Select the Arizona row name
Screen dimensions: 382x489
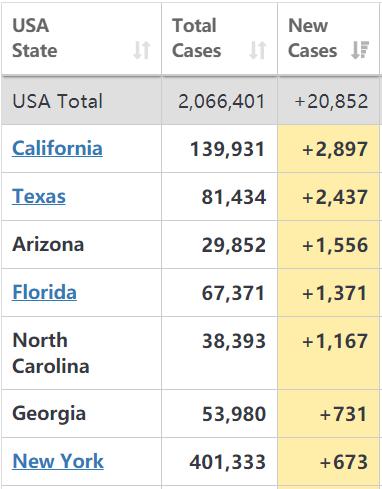pyautogui.click(x=48, y=244)
